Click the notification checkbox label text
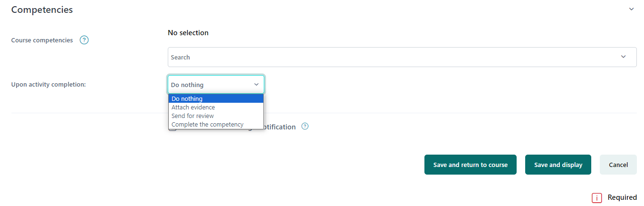 click(x=279, y=127)
